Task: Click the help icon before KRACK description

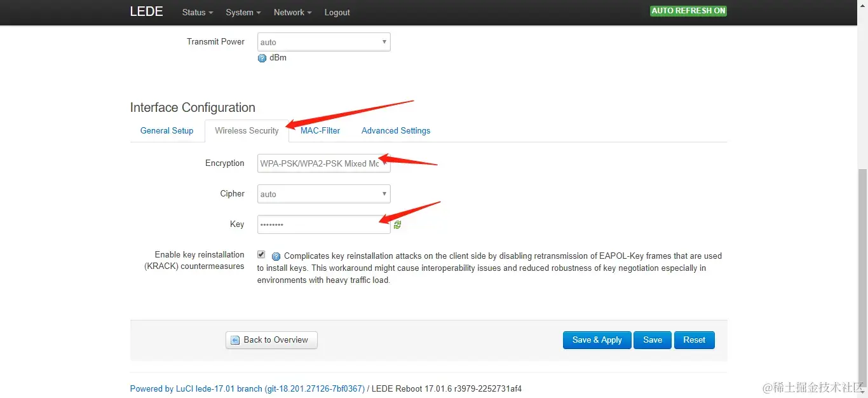Action: (x=276, y=256)
